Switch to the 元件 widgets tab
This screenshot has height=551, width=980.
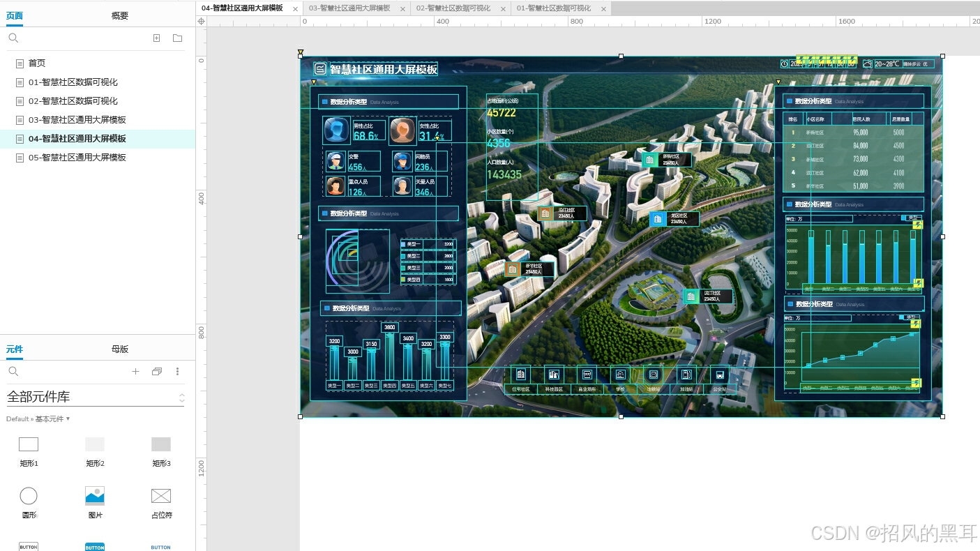tap(15, 349)
